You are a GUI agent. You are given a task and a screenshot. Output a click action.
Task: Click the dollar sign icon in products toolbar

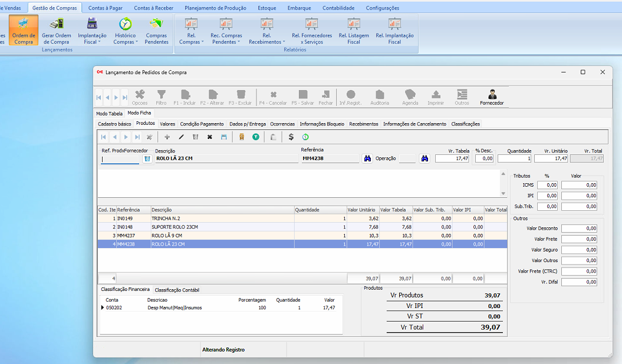point(291,137)
